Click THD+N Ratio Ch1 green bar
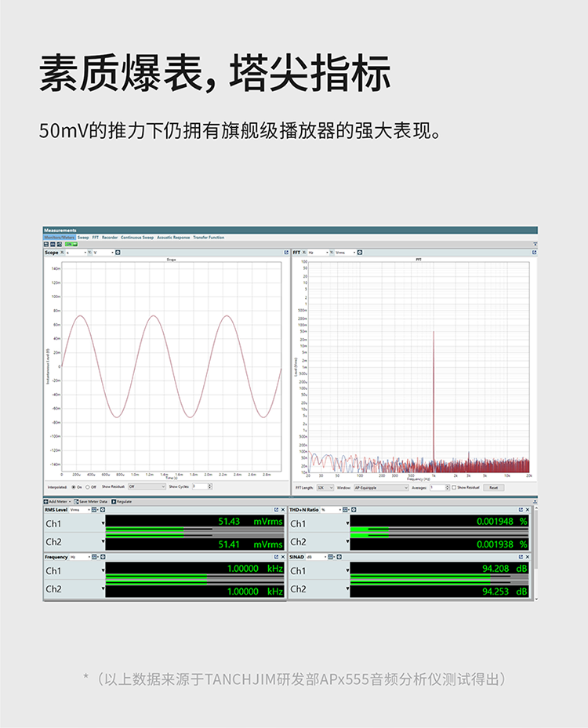Viewport: 588px width, 728px height. tap(369, 530)
